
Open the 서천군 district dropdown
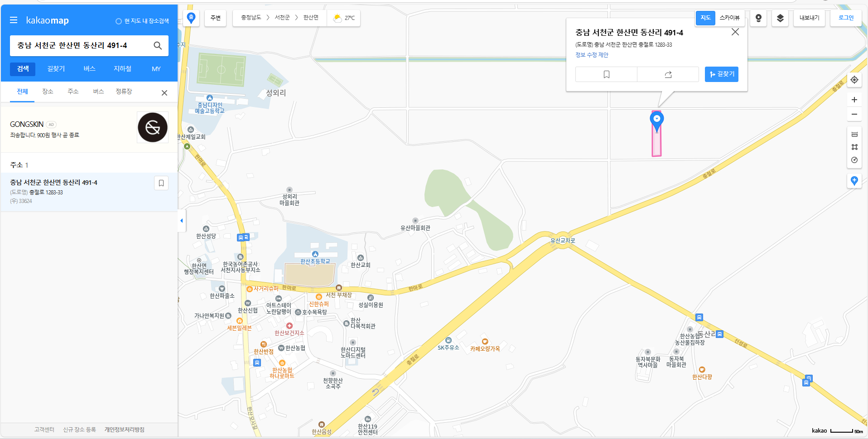click(x=282, y=18)
